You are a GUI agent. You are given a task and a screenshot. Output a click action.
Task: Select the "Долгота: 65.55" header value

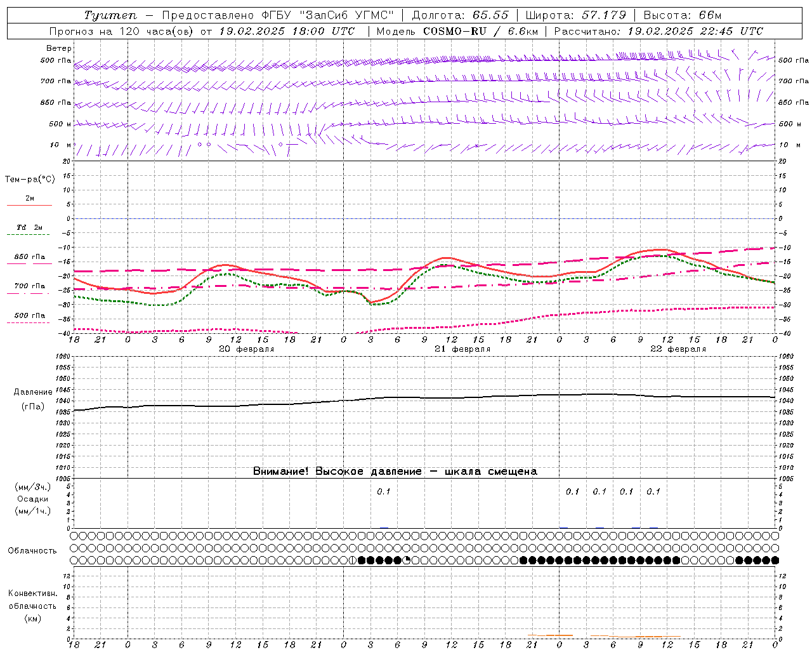click(x=460, y=15)
